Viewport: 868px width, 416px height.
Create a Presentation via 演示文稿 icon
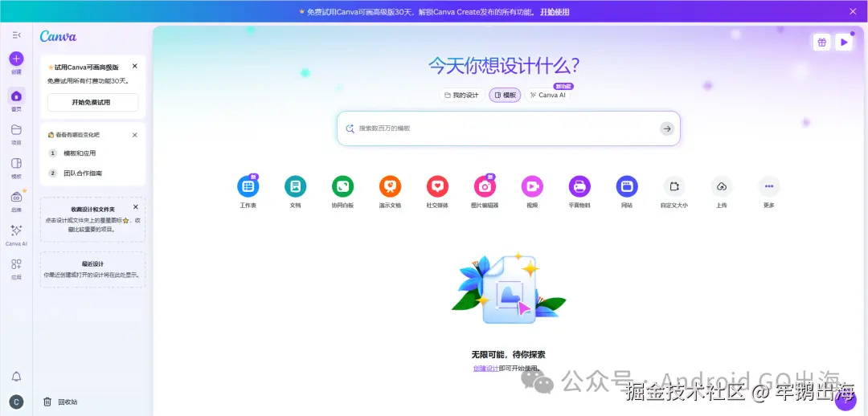390,186
